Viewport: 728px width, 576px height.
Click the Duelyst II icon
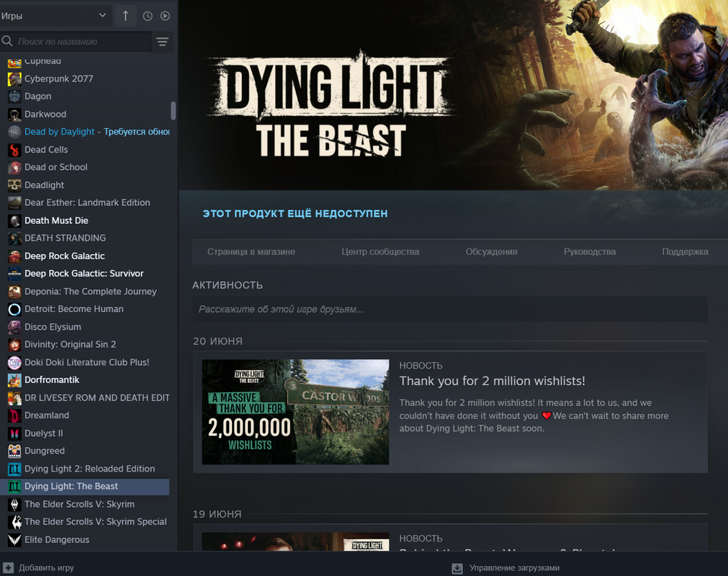tap(14, 433)
